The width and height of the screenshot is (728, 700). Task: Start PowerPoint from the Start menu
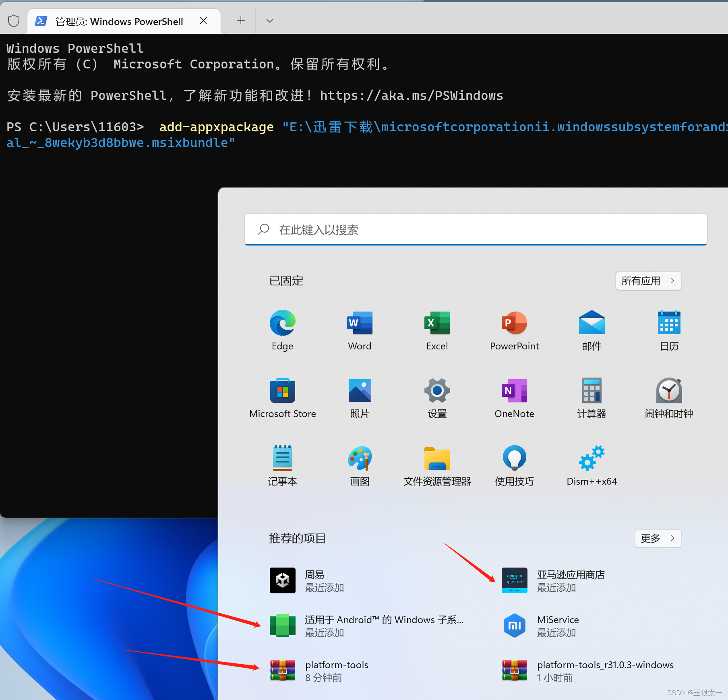coord(514,330)
